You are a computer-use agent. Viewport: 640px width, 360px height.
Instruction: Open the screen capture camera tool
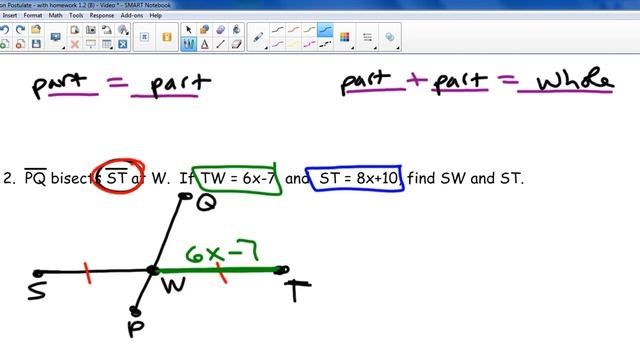point(91,30)
